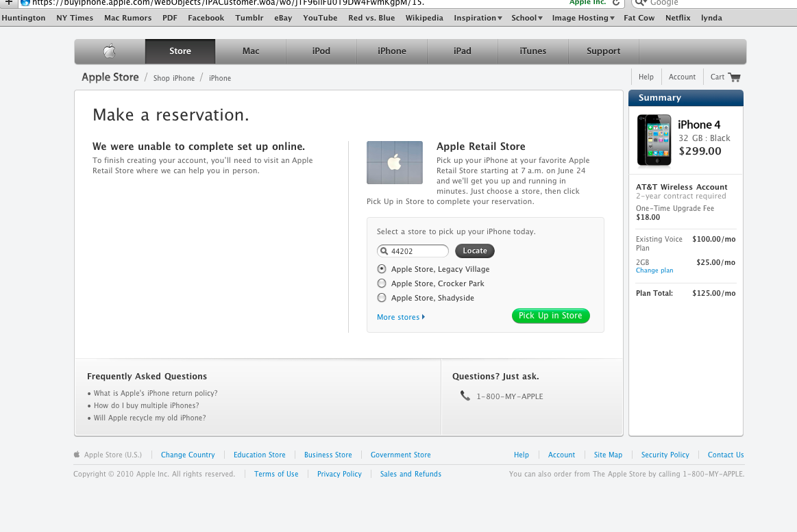Open the School bookmarks dropdown
The width and height of the screenshot is (797, 532).
pyautogui.click(x=526, y=18)
